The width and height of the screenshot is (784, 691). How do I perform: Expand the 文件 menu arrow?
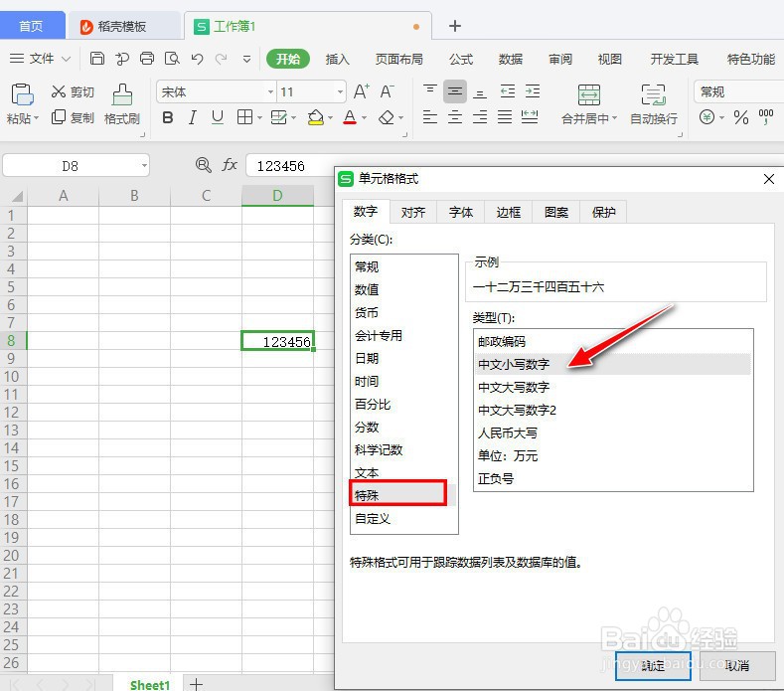pos(66,59)
